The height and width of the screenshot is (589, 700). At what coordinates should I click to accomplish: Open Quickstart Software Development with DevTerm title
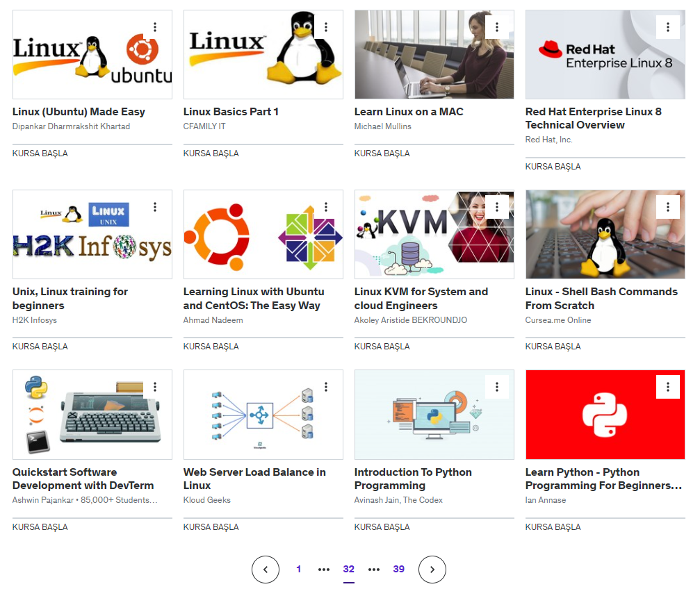click(83, 479)
